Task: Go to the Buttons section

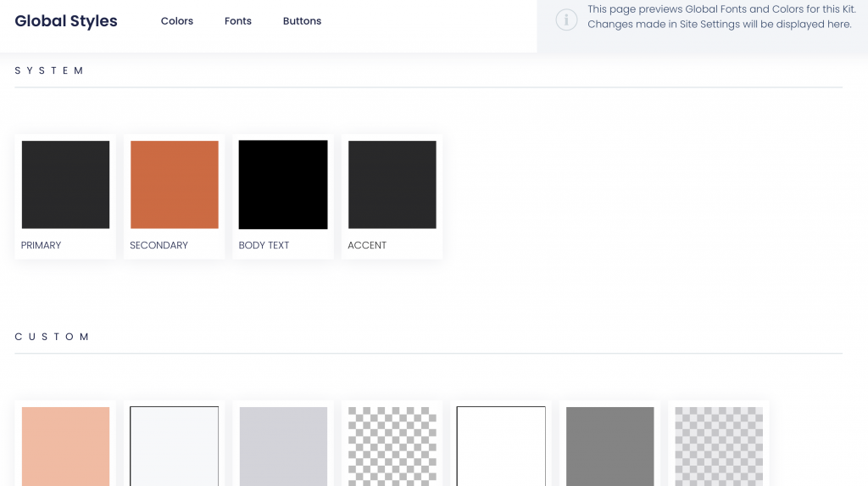Action: click(x=303, y=21)
